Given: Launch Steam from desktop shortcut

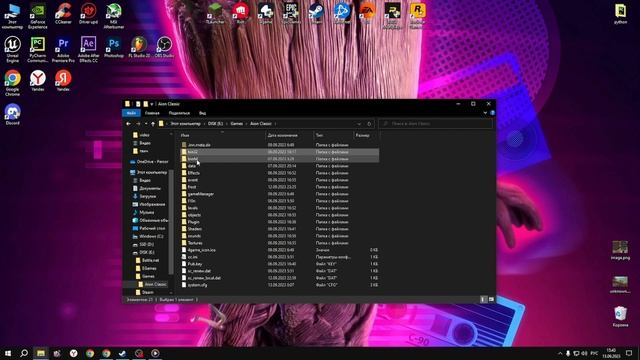Looking at the screenshot, I should coord(316,13).
